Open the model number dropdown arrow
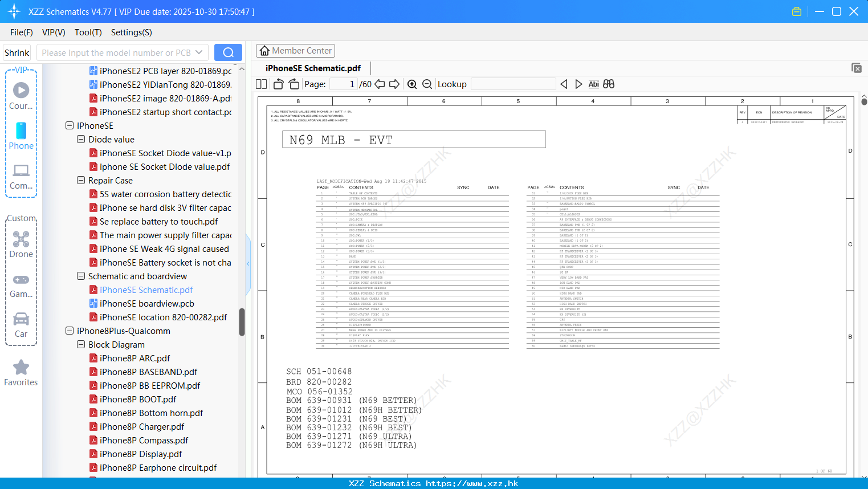This screenshot has height=489, width=868. [199, 52]
